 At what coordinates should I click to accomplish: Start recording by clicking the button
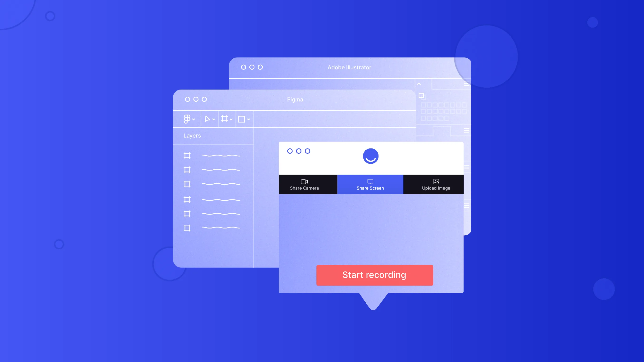tap(374, 275)
